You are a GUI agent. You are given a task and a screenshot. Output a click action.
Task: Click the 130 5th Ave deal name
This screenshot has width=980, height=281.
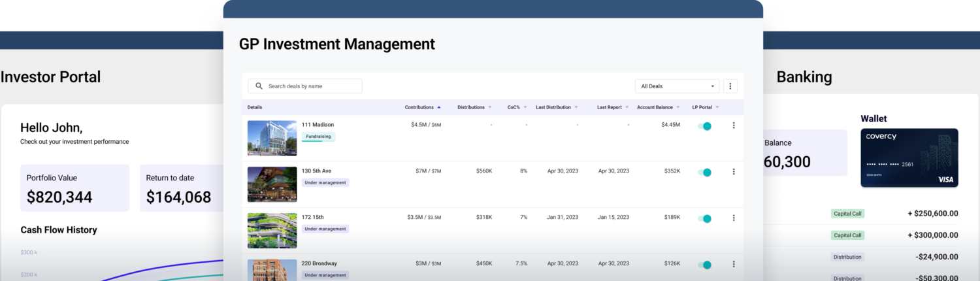[x=316, y=171]
